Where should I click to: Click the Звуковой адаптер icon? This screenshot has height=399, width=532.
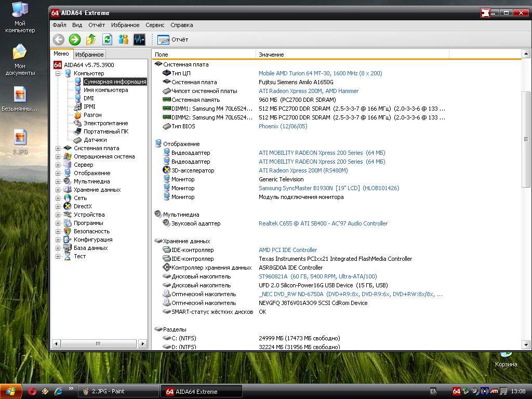point(167,223)
